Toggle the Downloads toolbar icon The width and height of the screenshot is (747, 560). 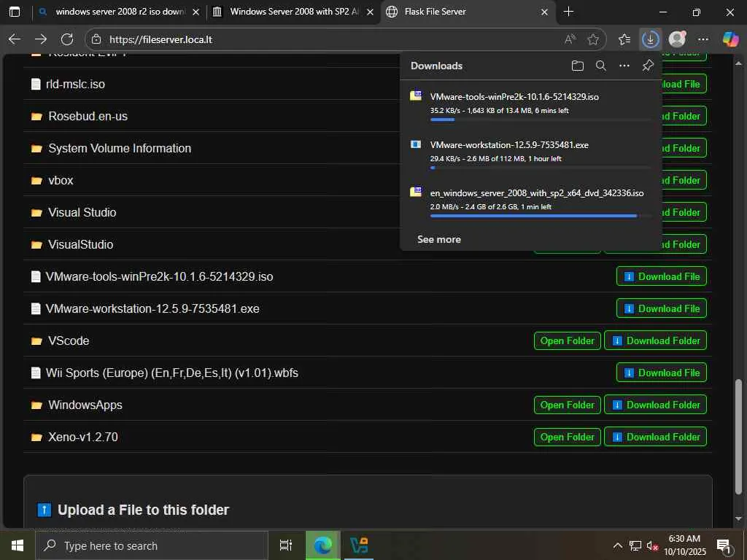coord(650,39)
